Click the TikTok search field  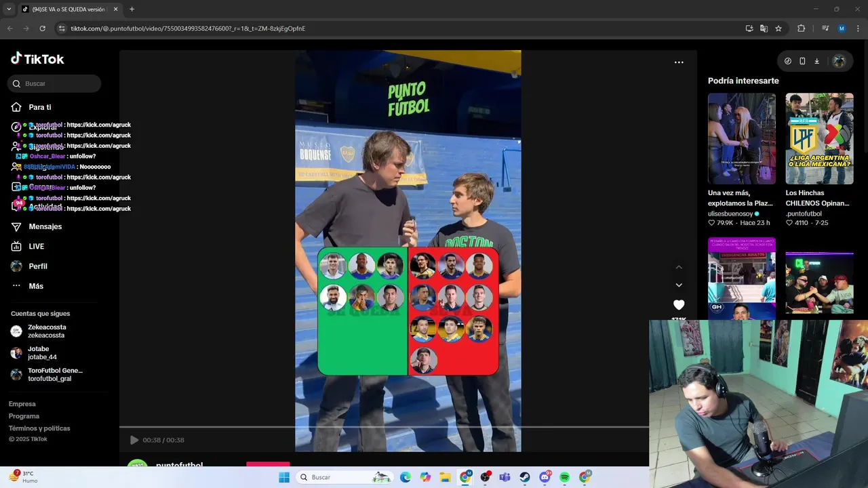[x=54, y=83]
